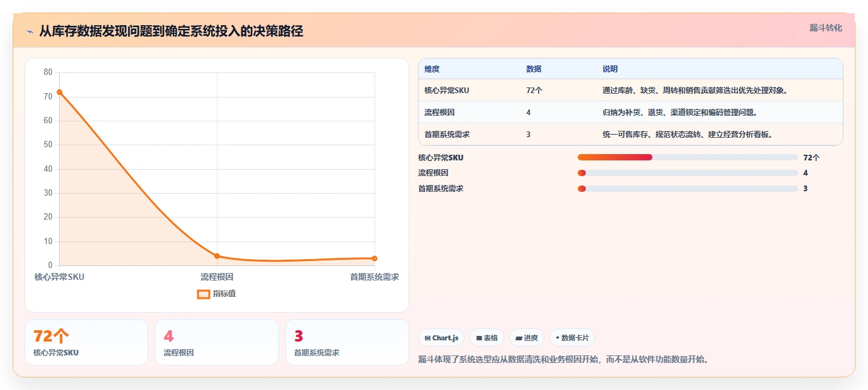Click the 流程根因 data point on chart
Screen dimensions: 868x390
(x=217, y=256)
